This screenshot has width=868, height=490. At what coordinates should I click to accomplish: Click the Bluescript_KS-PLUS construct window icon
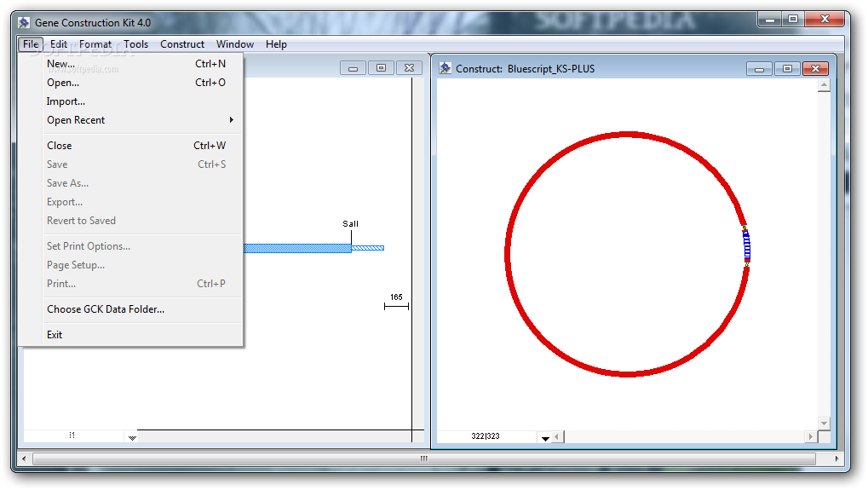(445, 68)
